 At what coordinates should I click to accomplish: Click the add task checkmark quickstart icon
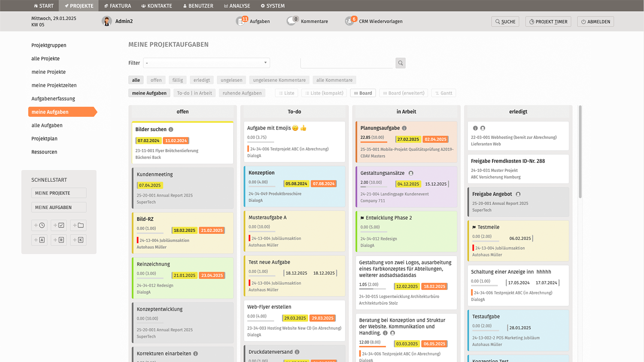[59, 225]
